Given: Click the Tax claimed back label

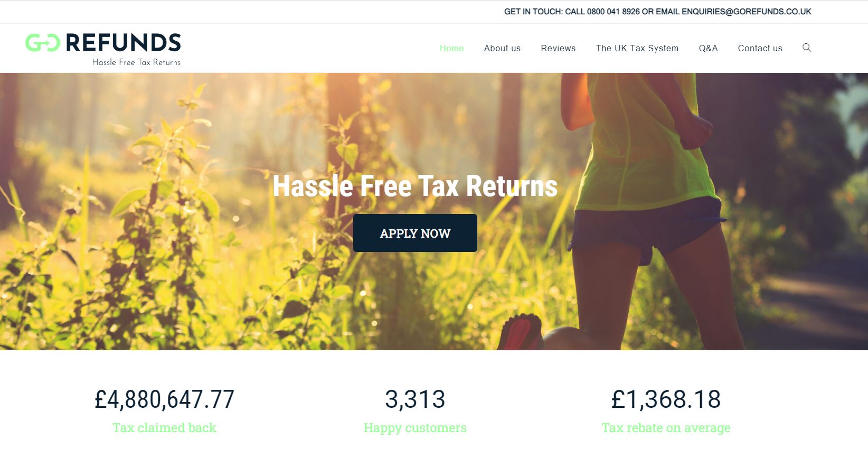Looking at the screenshot, I should 164,428.
